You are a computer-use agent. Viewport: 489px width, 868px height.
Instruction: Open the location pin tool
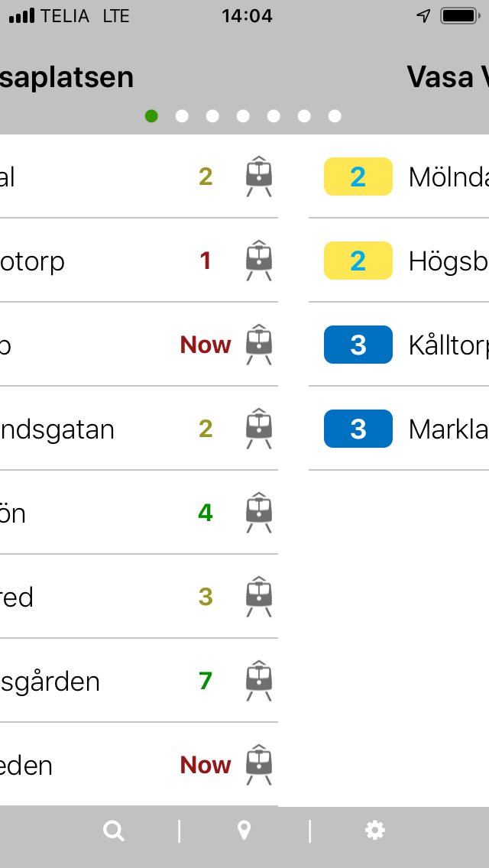244,830
